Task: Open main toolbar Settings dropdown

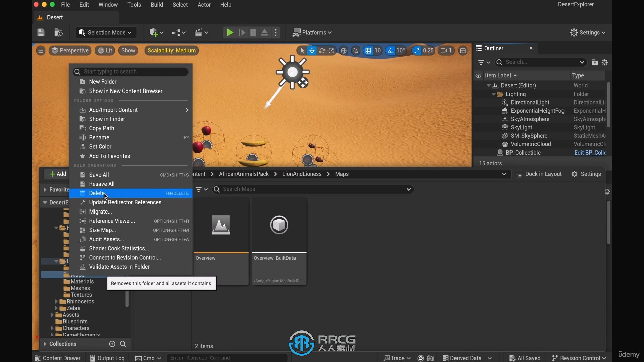Action: [588, 33]
